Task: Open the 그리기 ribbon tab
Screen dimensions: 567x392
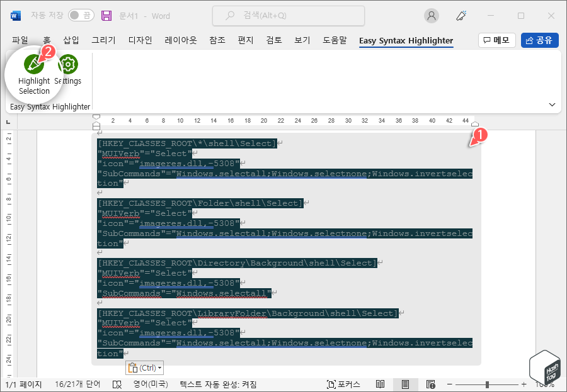Action: click(103, 40)
